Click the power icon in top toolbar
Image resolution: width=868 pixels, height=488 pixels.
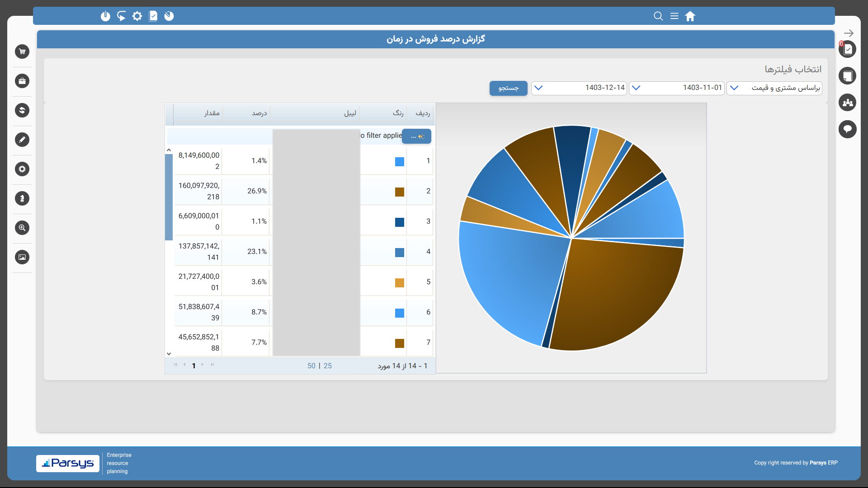click(105, 16)
